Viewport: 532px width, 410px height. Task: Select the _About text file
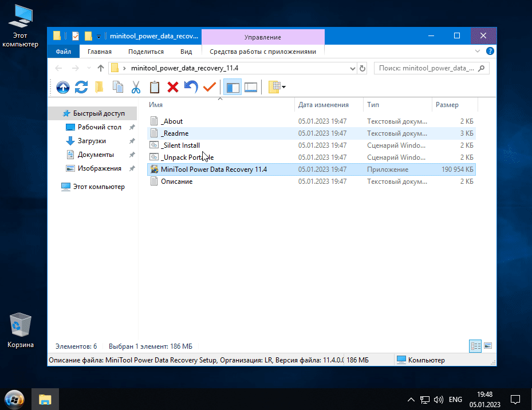pyautogui.click(x=312, y=121)
